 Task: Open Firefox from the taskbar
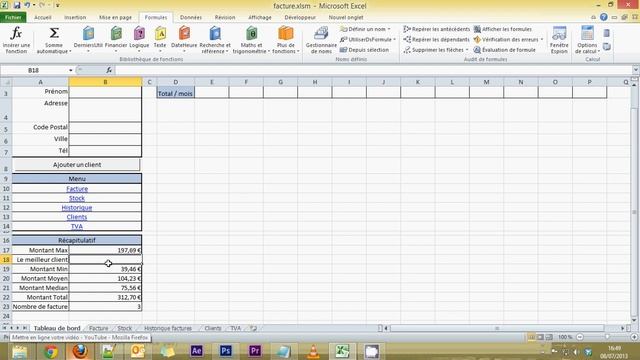pyautogui.click(x=80, y=351)
